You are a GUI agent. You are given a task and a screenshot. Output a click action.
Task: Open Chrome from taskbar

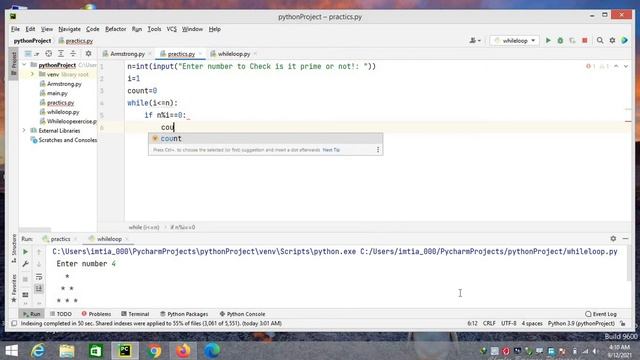154,351
